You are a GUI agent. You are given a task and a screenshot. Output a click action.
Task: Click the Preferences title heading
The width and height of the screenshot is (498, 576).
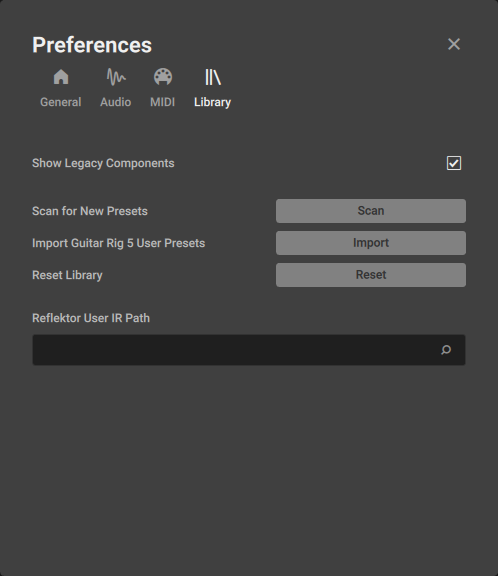pos(92,45)
